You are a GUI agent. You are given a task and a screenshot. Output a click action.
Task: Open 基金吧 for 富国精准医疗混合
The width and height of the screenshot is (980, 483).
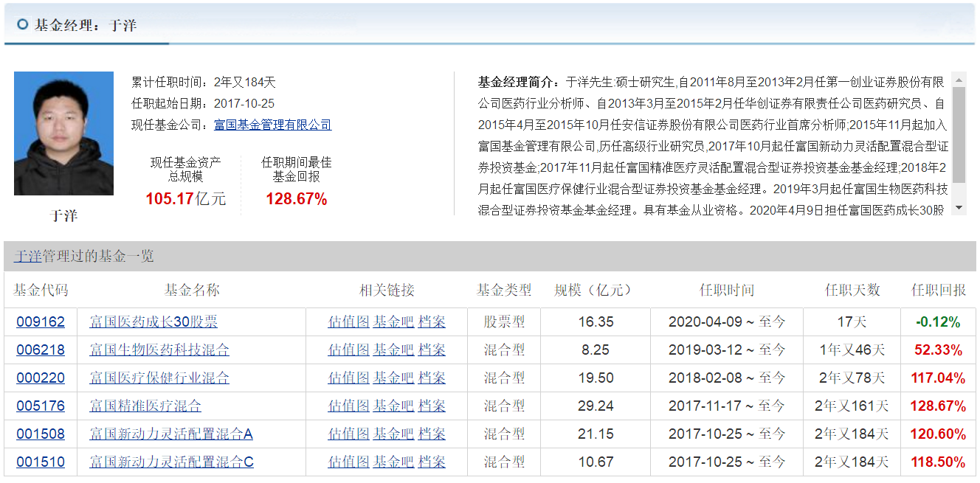click(x=393, y=406)
